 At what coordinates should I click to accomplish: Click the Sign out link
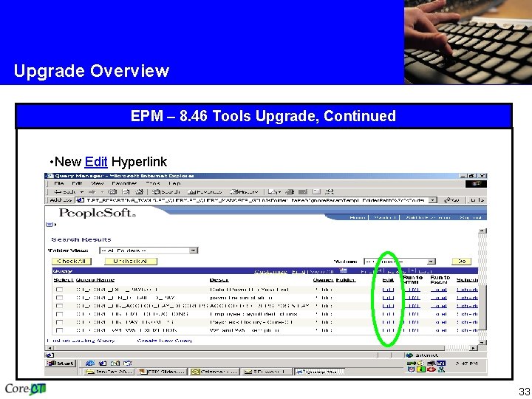[471, 217]
